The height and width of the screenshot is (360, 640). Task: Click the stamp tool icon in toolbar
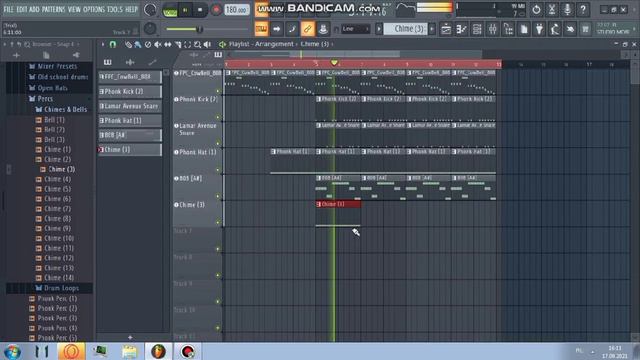coord(323,29)
